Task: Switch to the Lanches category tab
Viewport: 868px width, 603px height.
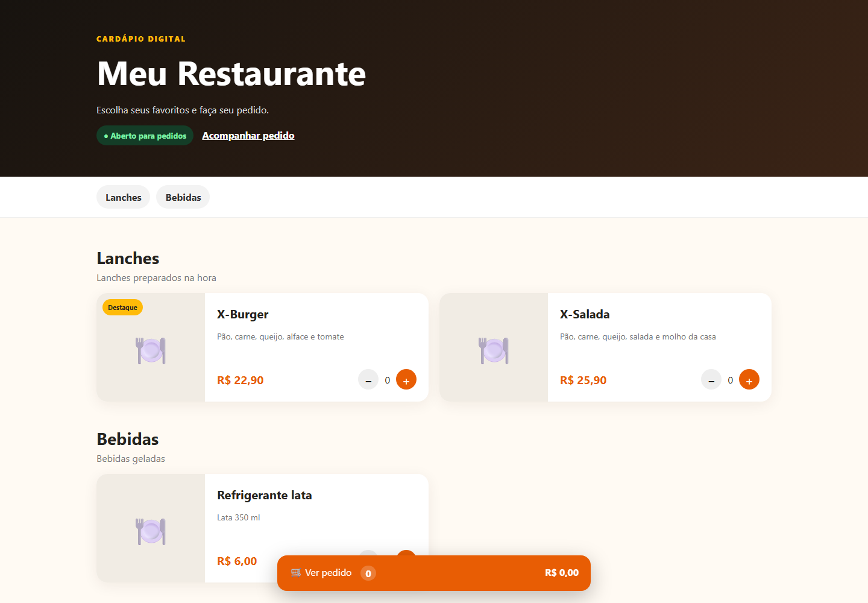Action: click(x=123, y=197)
